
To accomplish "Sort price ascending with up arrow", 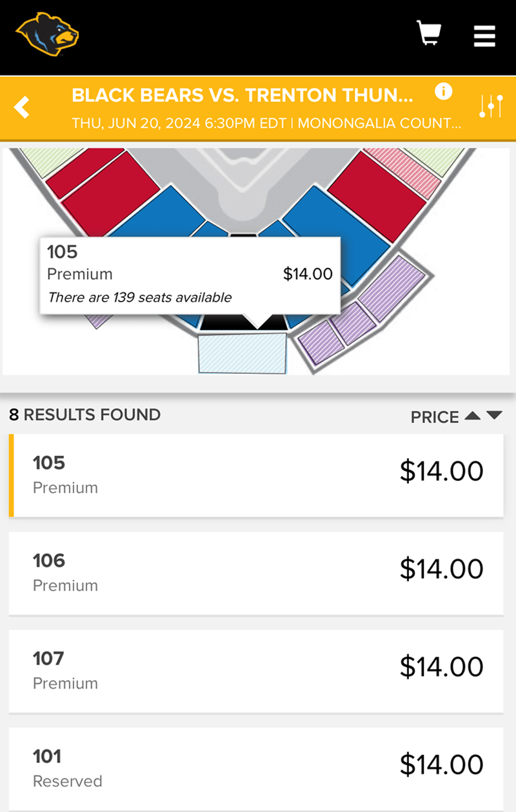I will (x=472, y=416).
